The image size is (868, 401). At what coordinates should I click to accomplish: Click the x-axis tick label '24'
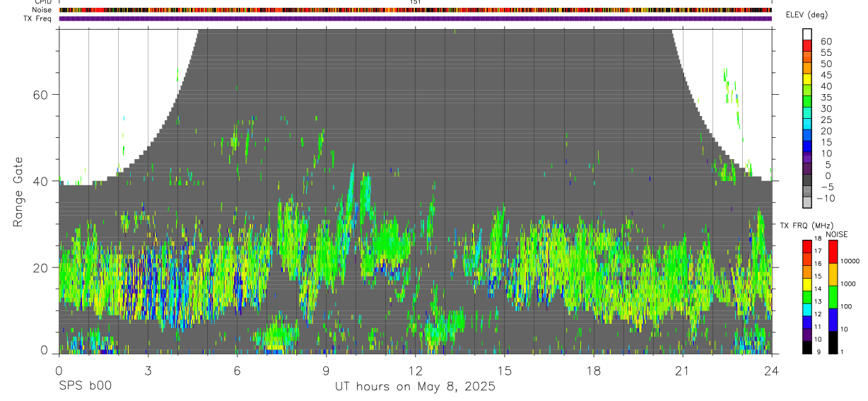coord(772,371)
